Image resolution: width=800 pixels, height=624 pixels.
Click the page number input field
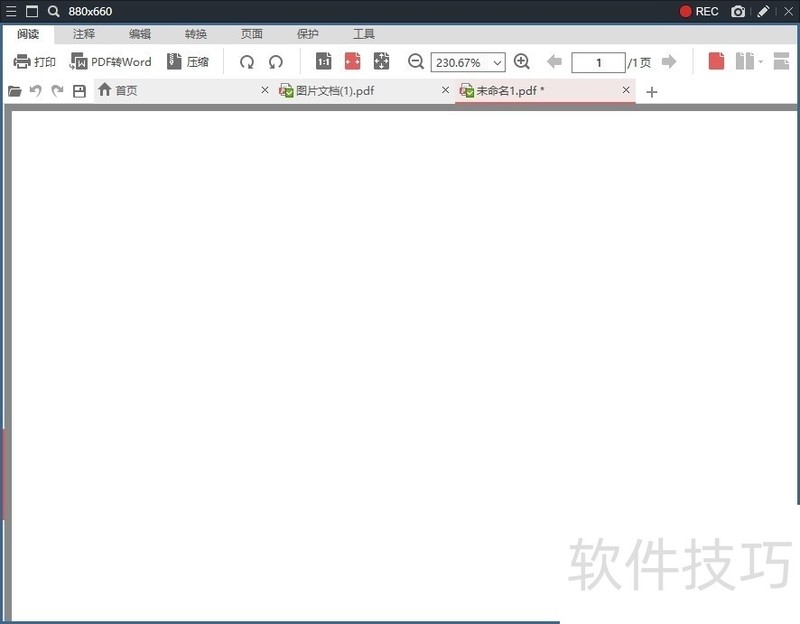click(598, 62)
